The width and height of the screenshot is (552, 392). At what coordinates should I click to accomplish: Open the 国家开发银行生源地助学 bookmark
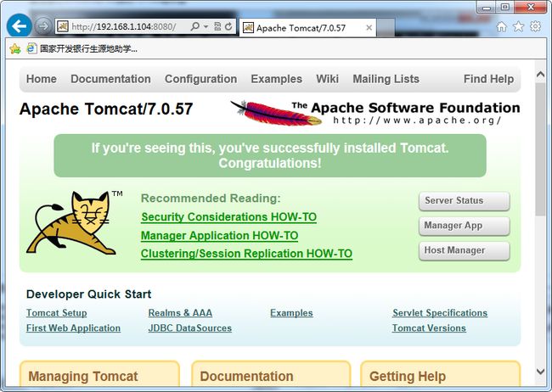tap(82, 48)
